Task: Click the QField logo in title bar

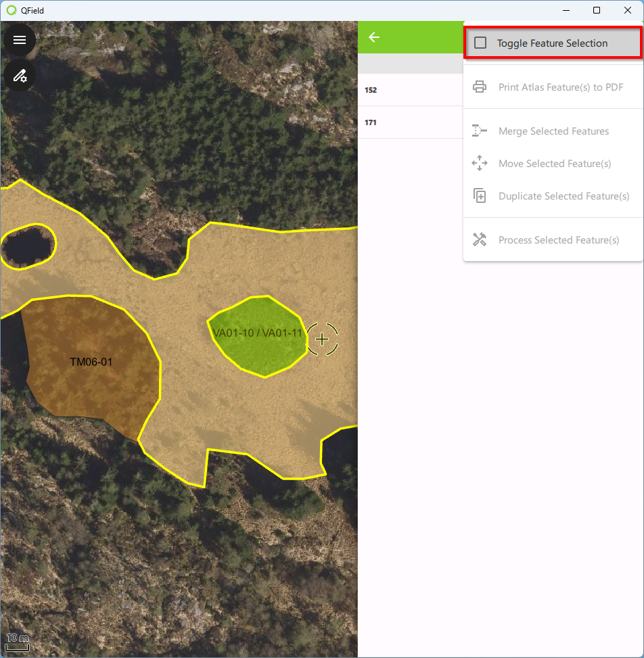Action: click(x=11, y=11)
